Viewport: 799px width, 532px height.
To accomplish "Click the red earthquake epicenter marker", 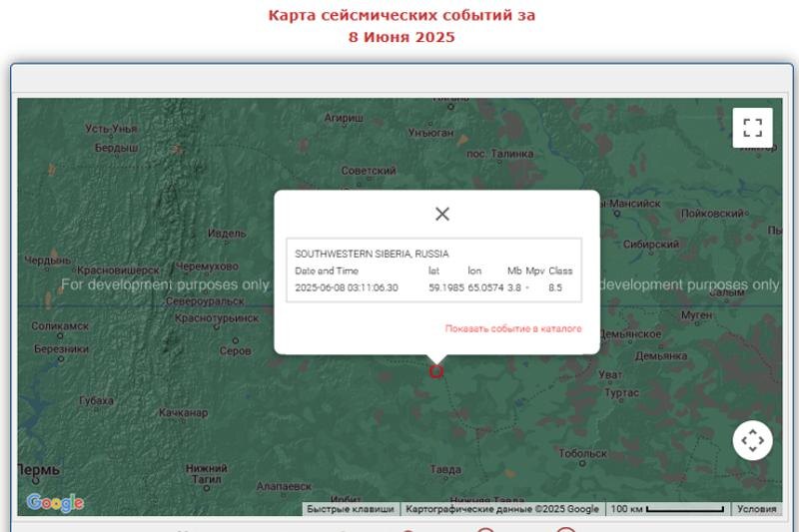I will coord(436,371).
